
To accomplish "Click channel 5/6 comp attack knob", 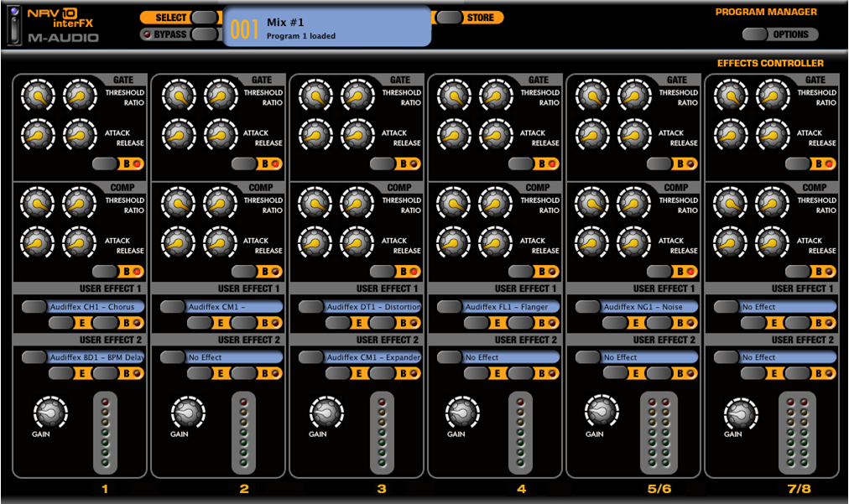I will tap(591, 242).
